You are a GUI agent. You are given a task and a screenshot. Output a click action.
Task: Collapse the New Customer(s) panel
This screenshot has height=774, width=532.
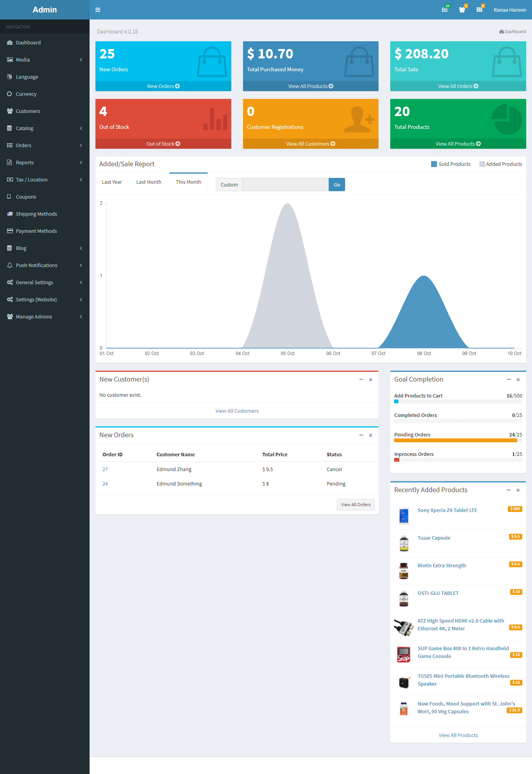point(361,380)
